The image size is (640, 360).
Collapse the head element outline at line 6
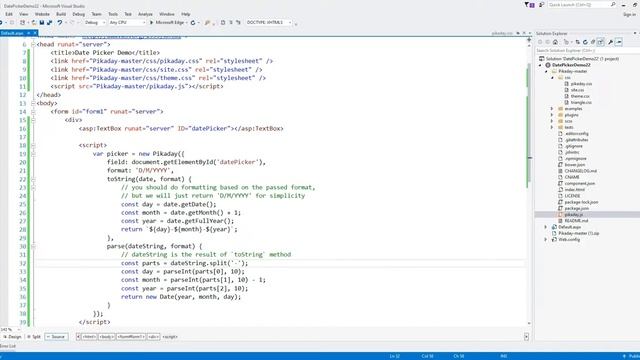[x=33, y=44]
